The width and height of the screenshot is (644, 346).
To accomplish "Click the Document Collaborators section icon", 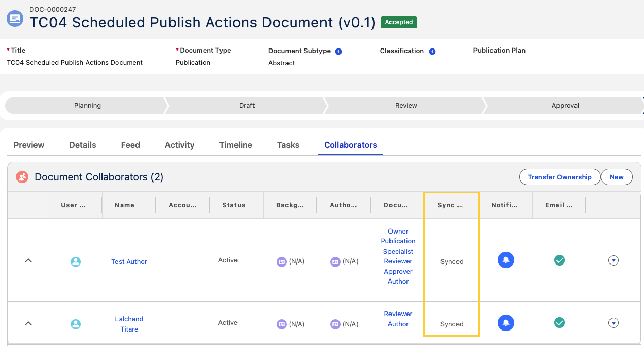I will tap(22, 177).
